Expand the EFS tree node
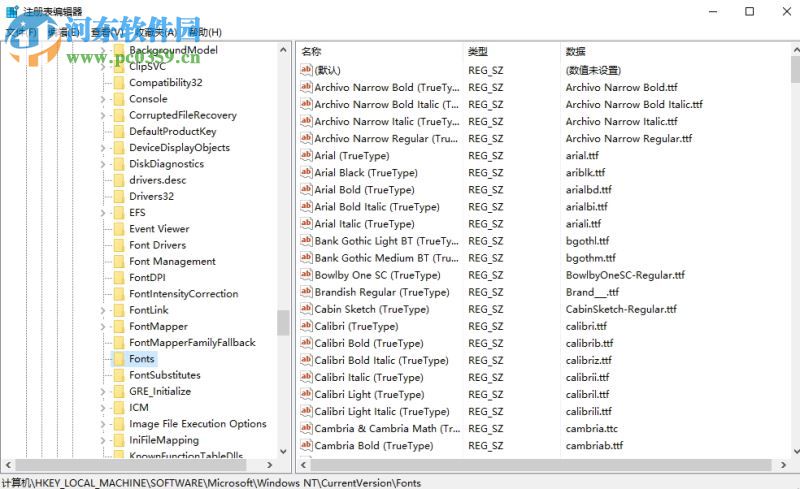Viewport: 800px width, 489px height. click(103, 213)
